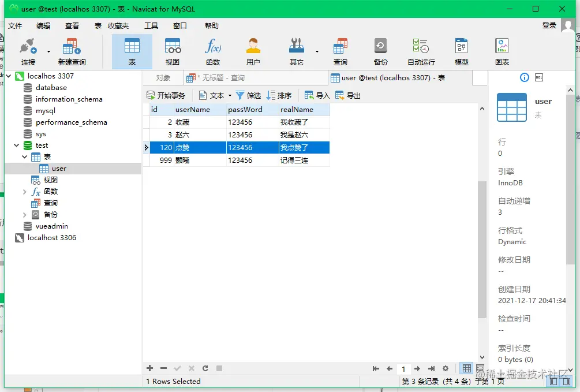Expand the 备份 backup node
The width and height of the screenshot is (580, 392).
click(x=24, y=215)
